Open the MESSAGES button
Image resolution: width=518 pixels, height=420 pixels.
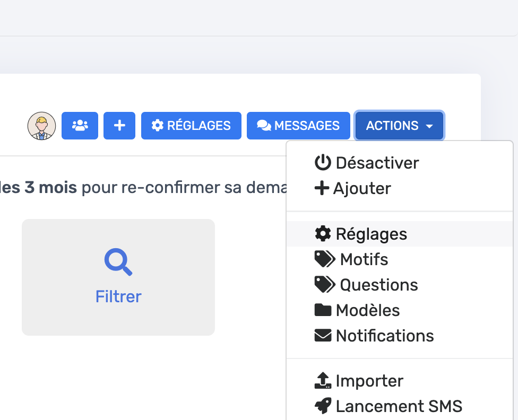coord(298,126)
